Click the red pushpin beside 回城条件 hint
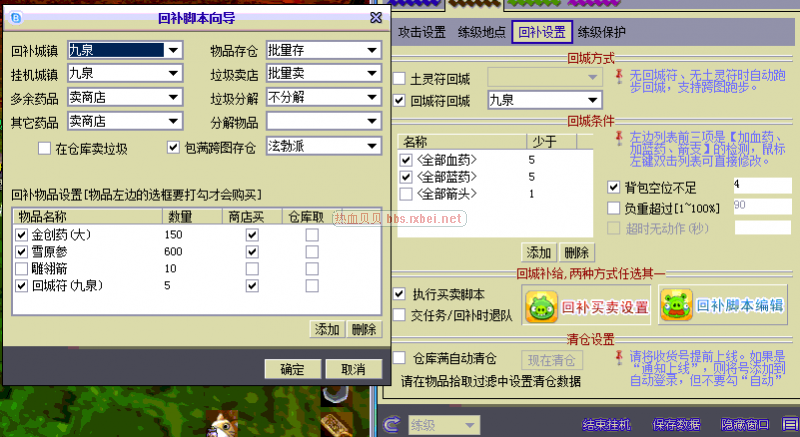 (621, 134)
